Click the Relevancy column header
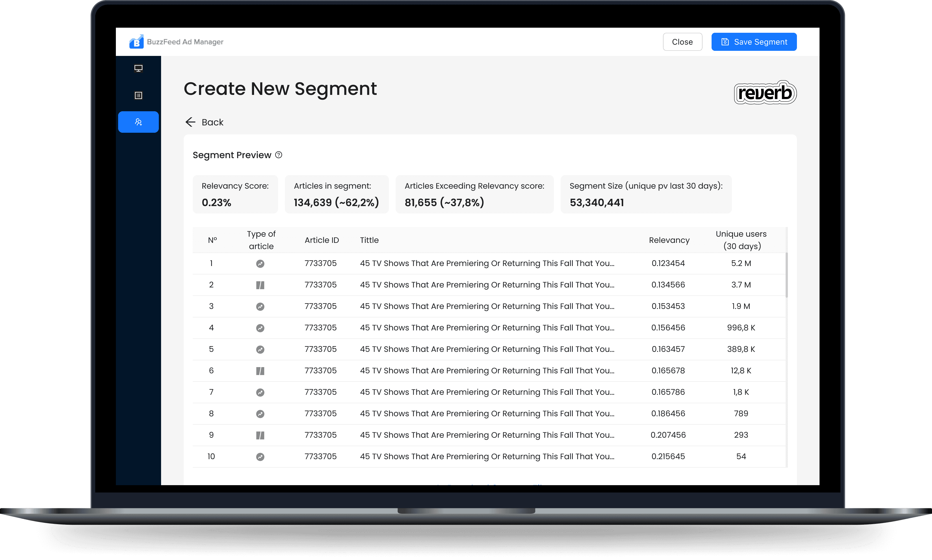Image resolution: width=932 pixels, height=560 pixels. (669, 240)
